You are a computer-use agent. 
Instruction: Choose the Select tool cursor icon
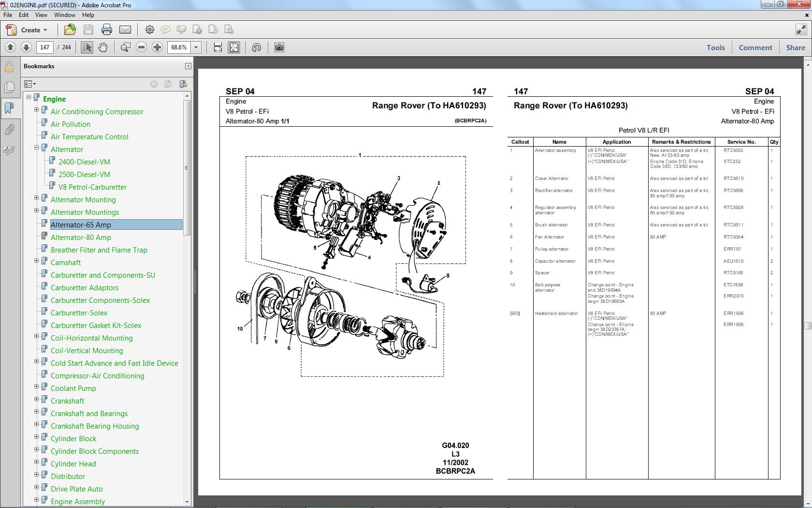87,47
